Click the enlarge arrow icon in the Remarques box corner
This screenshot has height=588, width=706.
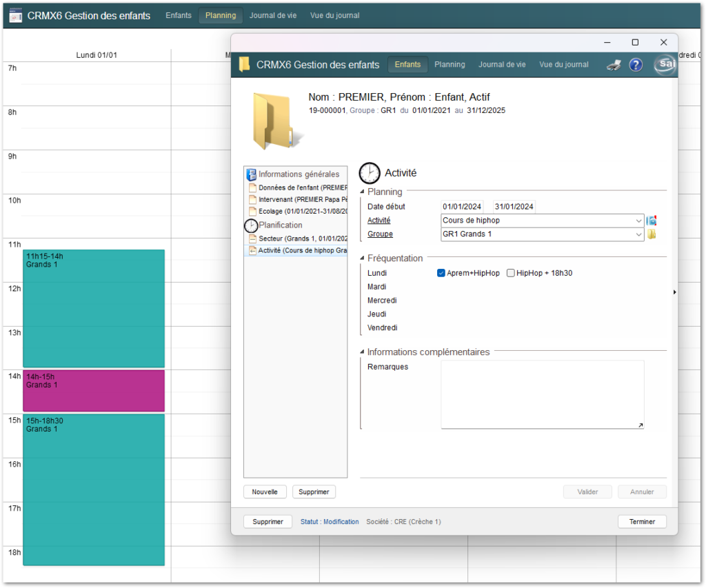641,425
